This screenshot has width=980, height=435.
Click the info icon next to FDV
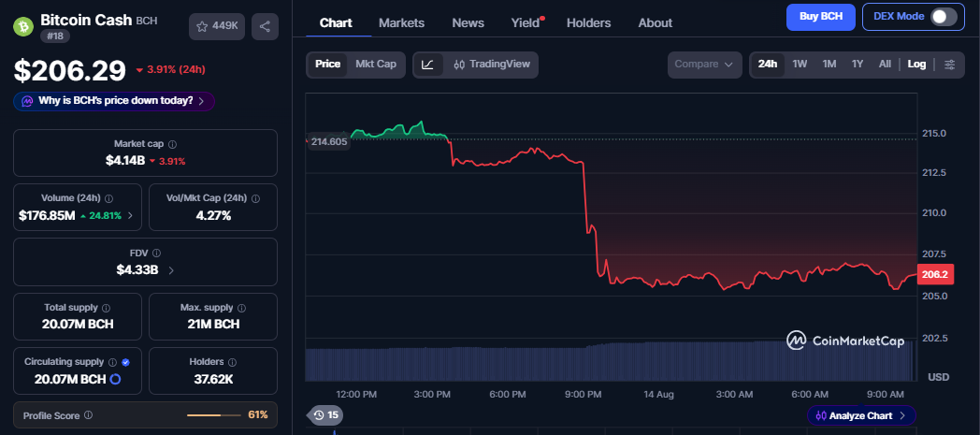click(x=156, y=254)
